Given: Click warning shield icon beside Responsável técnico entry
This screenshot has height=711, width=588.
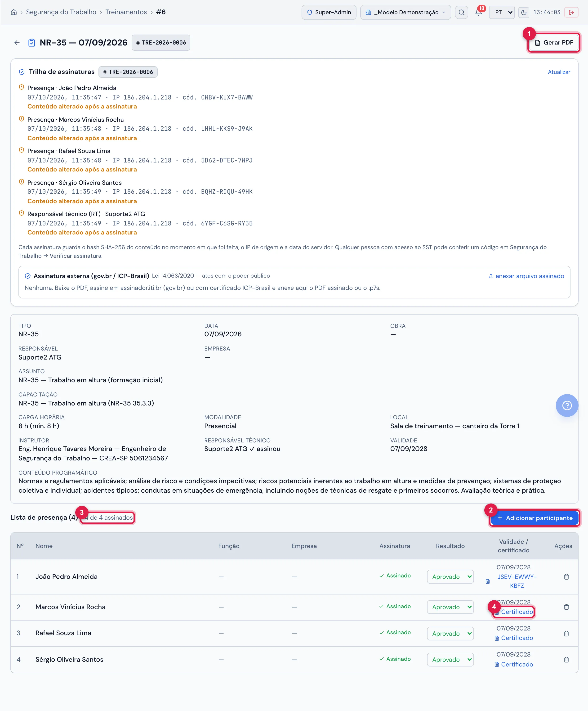Looking at the screenshot, I should (21, 213).
